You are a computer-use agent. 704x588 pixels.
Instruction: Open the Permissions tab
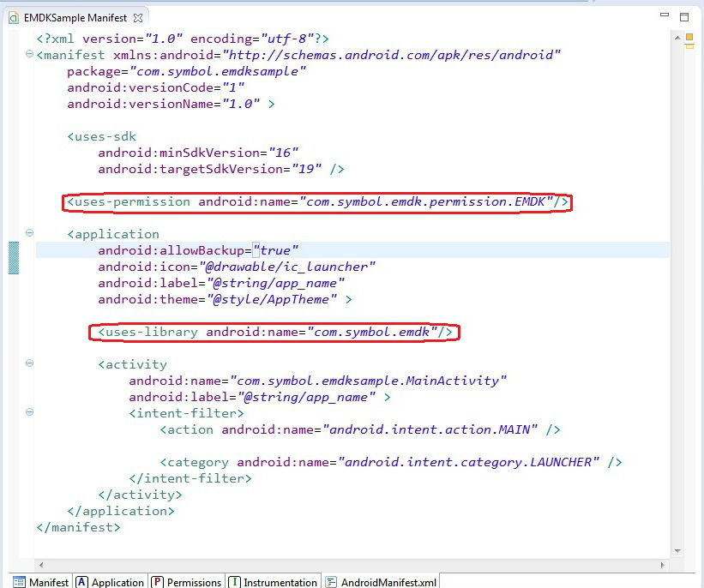(186, 582)
